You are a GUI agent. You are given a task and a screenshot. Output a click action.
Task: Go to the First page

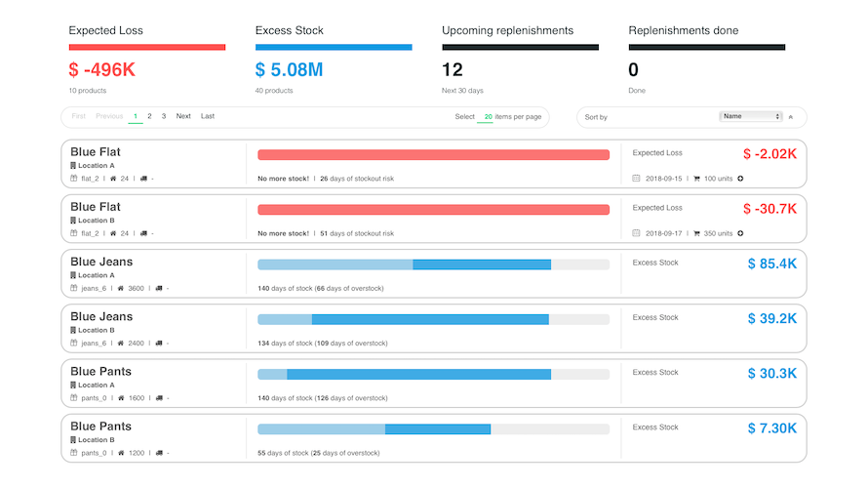pos(79,116)
